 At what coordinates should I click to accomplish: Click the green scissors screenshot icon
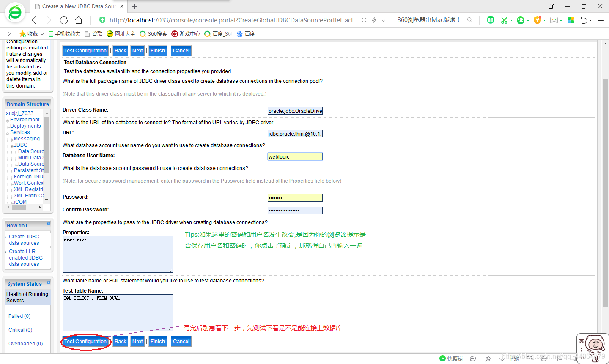(x=504, y=20)
